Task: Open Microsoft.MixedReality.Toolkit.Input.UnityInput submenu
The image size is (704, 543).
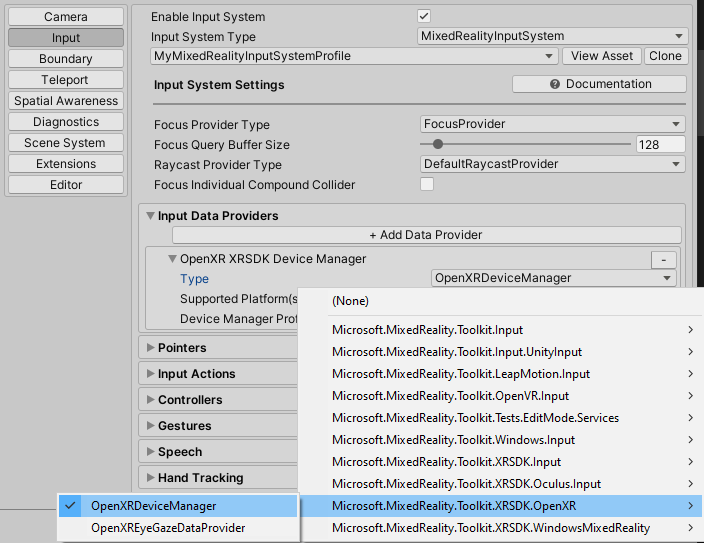Action: click(501, 352)
